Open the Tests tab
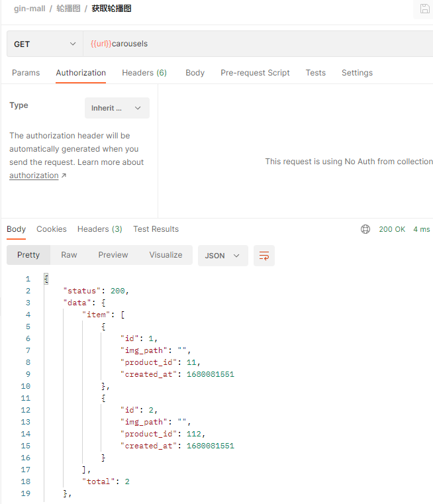 315,73
